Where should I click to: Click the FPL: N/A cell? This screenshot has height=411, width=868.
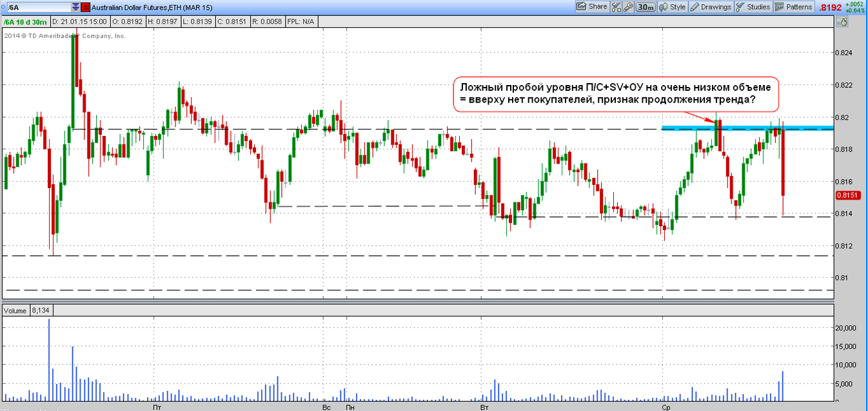(x=302, y=21)
